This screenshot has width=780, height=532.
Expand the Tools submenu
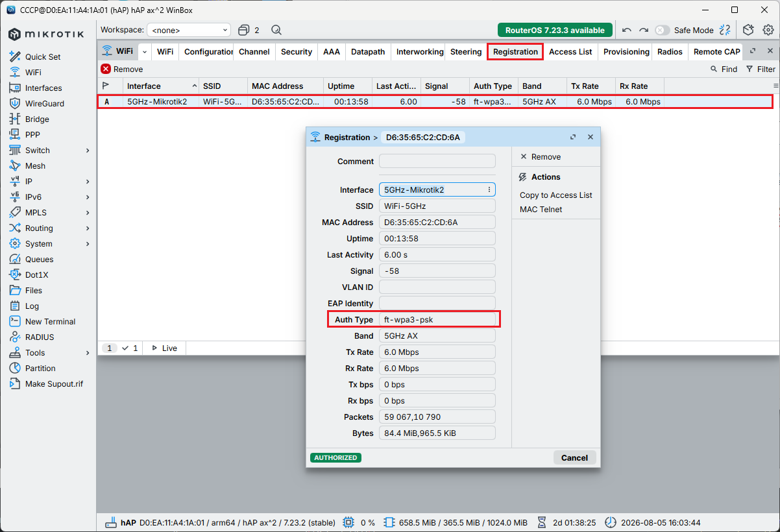(88, 352)
